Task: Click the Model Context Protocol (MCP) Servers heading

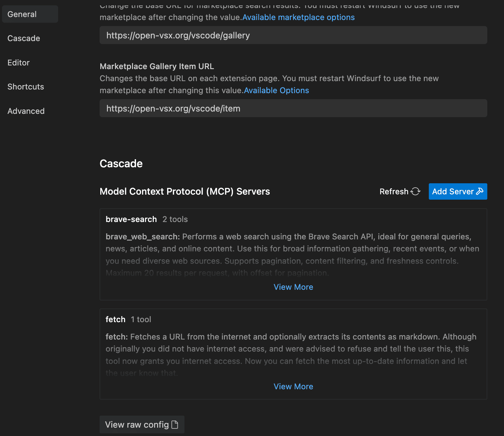Action: (185, 191)
